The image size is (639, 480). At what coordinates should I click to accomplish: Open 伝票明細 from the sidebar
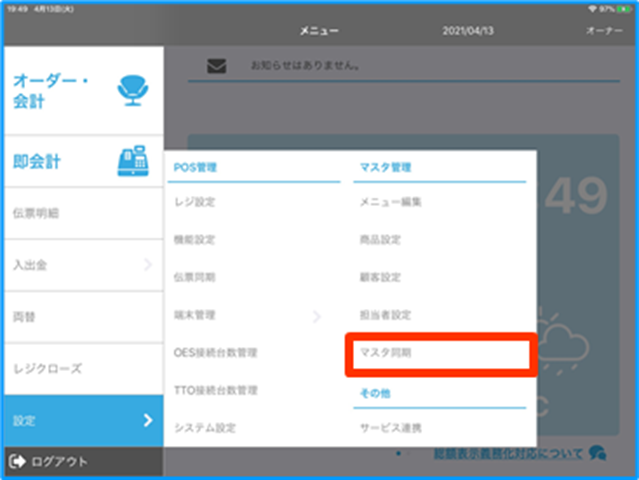(x=40, y=213)
